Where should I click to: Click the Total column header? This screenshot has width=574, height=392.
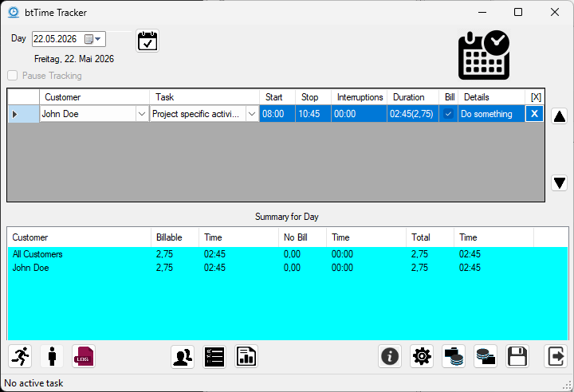pyautogui.click(x=431, y=237)
